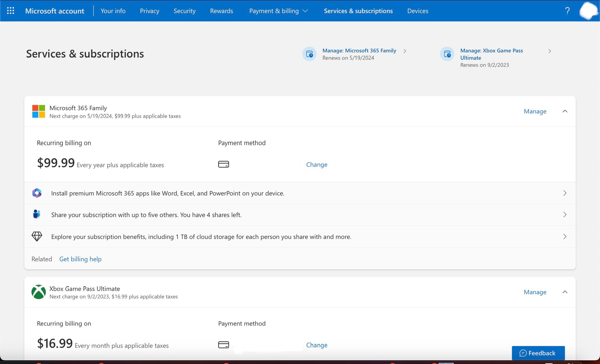Click the diamond benefits icon
This screenshot has height=364, width=600.
(37, 236)
